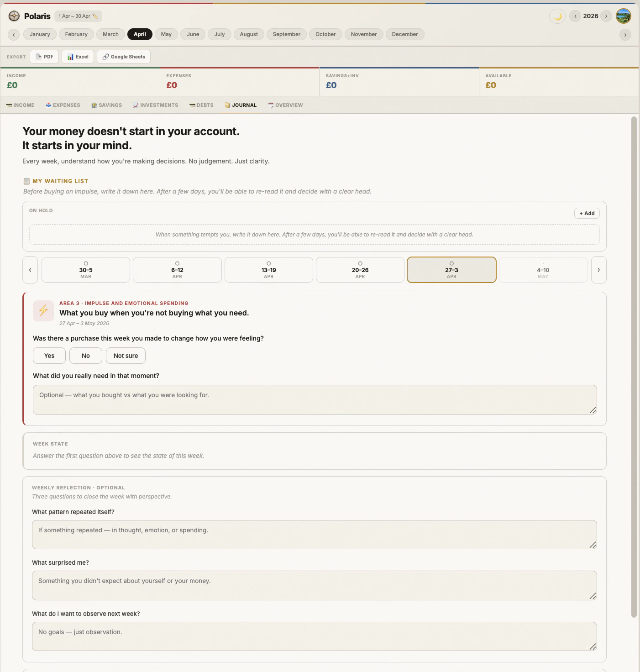The width and height of the screenshot is (640, 672).
Task: Switch to the Overview tab
Action: point(285,105)
